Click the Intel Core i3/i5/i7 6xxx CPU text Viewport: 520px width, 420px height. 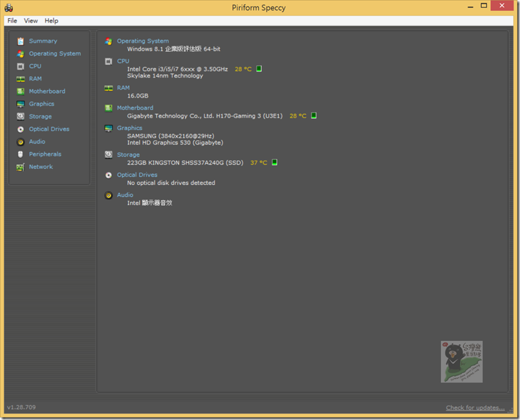pos(177,69)
